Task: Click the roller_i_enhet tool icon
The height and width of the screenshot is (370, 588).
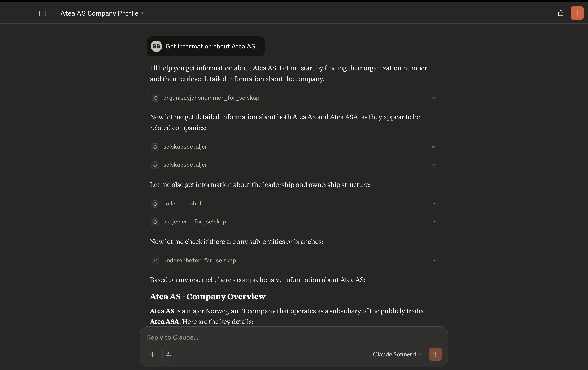Action: [155, 204]
